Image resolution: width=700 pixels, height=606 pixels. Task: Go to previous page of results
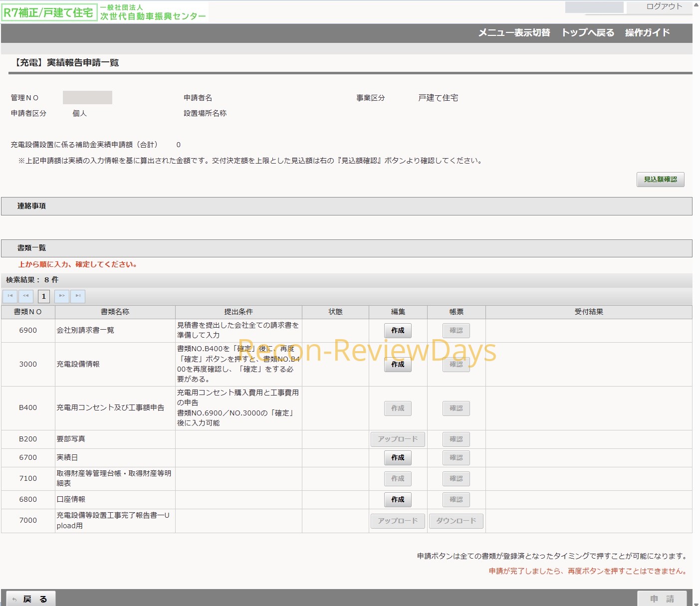[x=26, y=296]
